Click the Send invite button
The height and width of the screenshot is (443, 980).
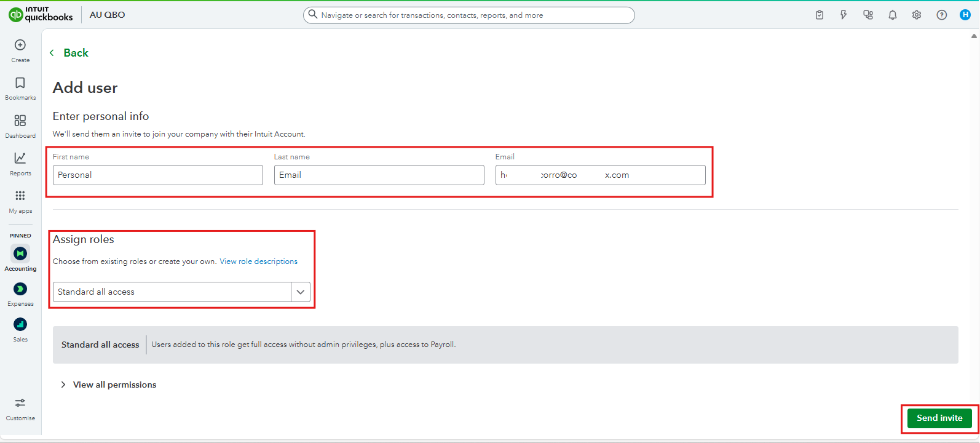point(939,418)
